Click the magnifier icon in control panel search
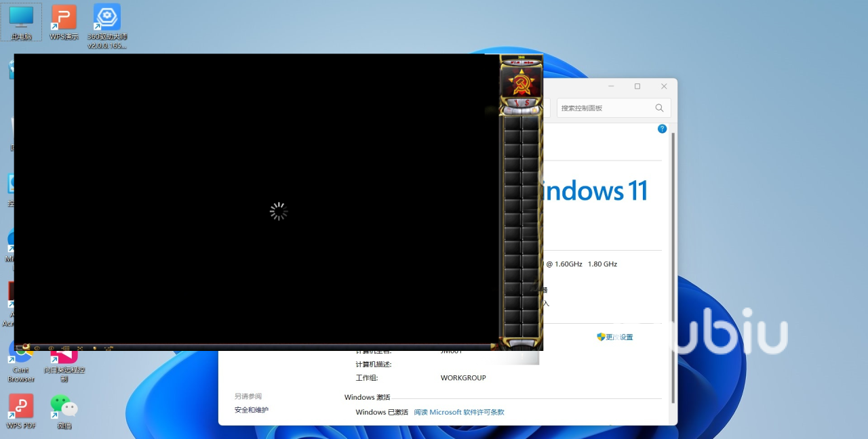Viewport: 868px width, 439px height. coord(659,108)
